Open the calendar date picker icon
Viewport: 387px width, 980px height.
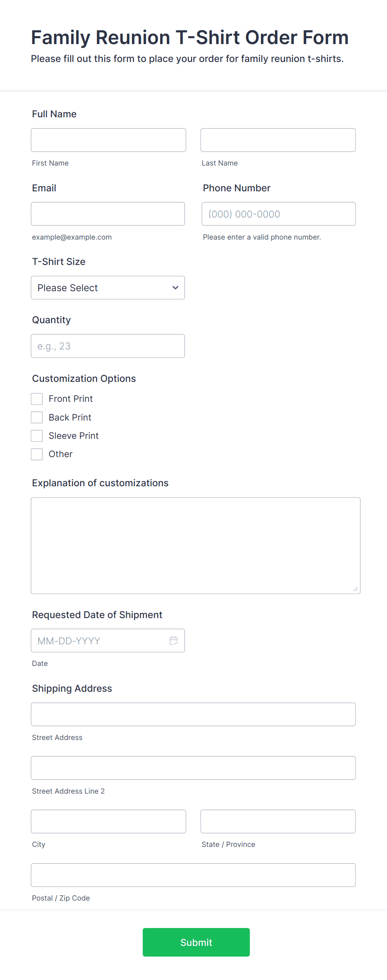174,641
